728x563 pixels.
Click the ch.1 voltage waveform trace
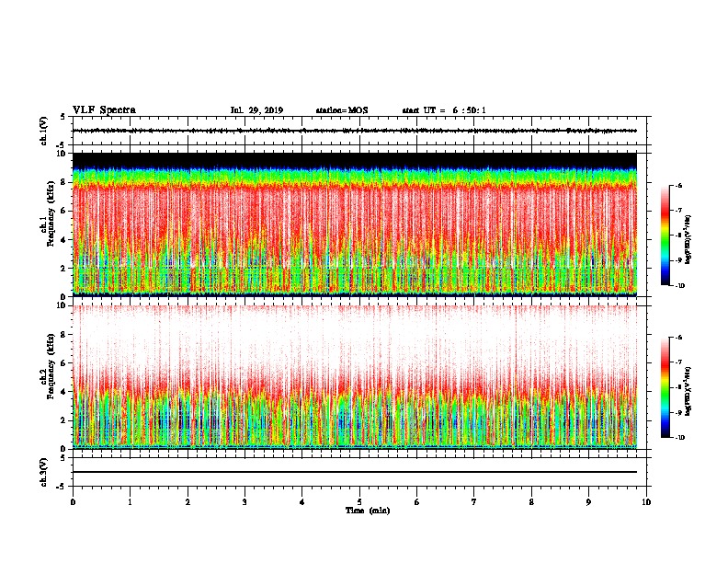click(x=355, y=131)
